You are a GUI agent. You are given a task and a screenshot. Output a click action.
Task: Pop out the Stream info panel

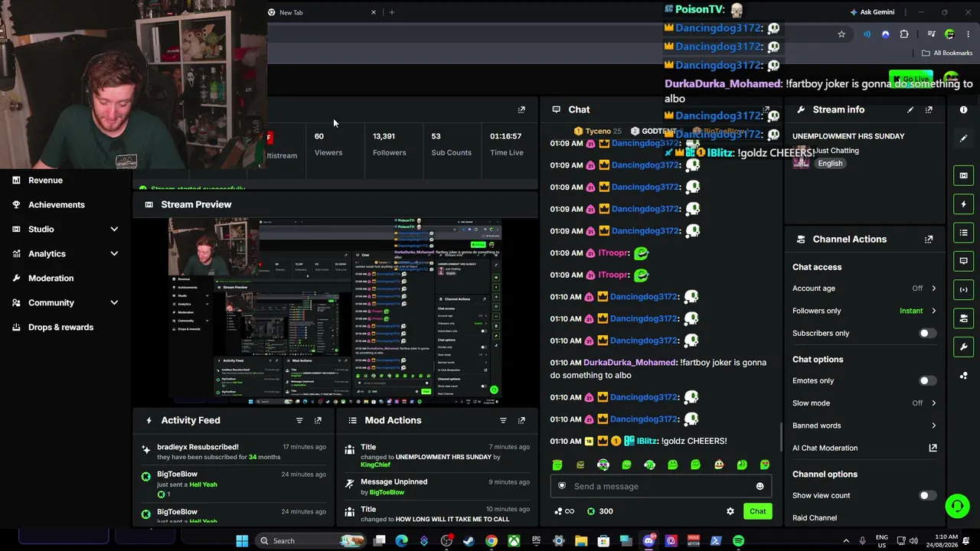point(929,109)
